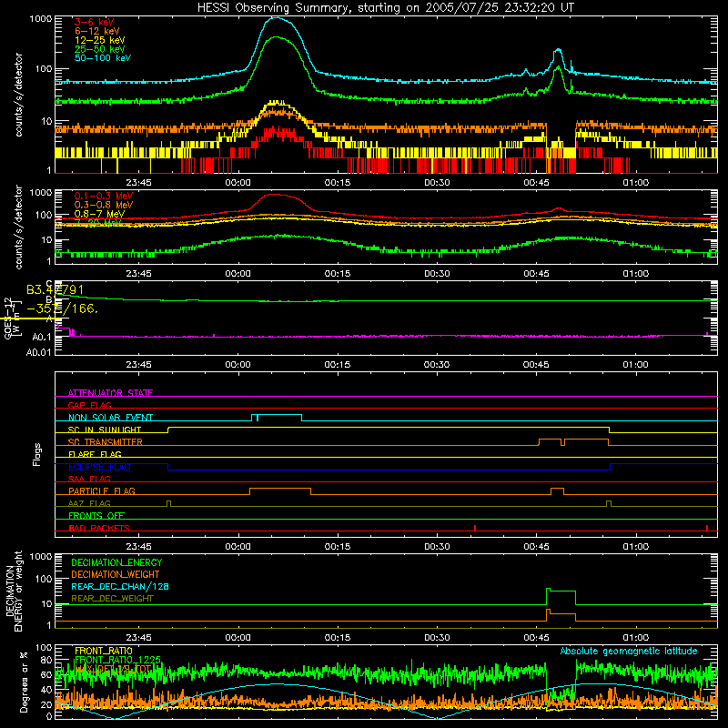Click '23:45' time tick under GOES panel
The image size is (728, 728).
point(138,365)
